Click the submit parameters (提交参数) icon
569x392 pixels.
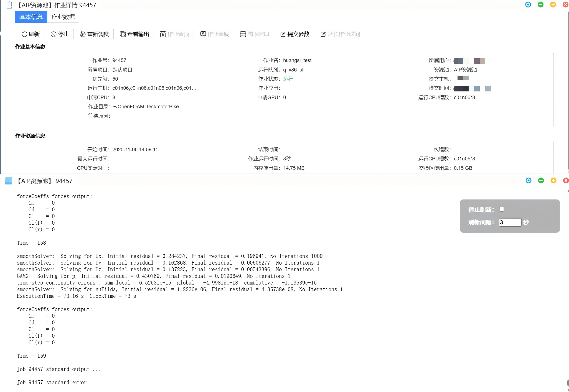283,34
